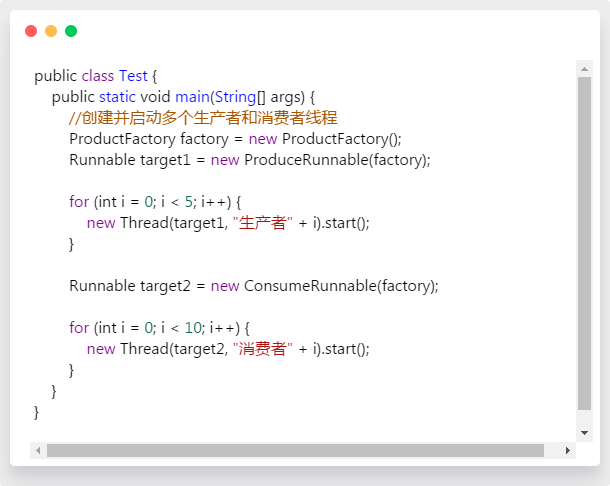The image size is (610, 486).
Task: Click the number 5 in loop
Action: click(189, 202)
